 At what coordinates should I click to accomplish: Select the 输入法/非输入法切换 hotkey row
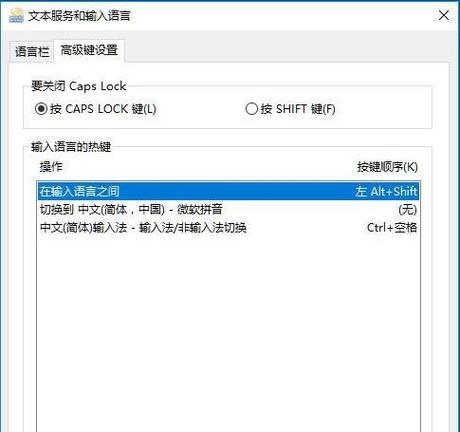[x=229, y=227]
